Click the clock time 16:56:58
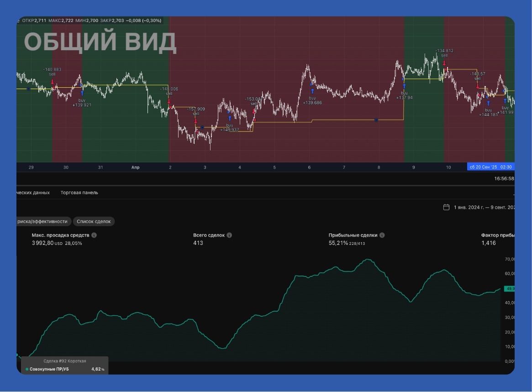The width and height of the screenshot is (532, 392). [504, 179]
